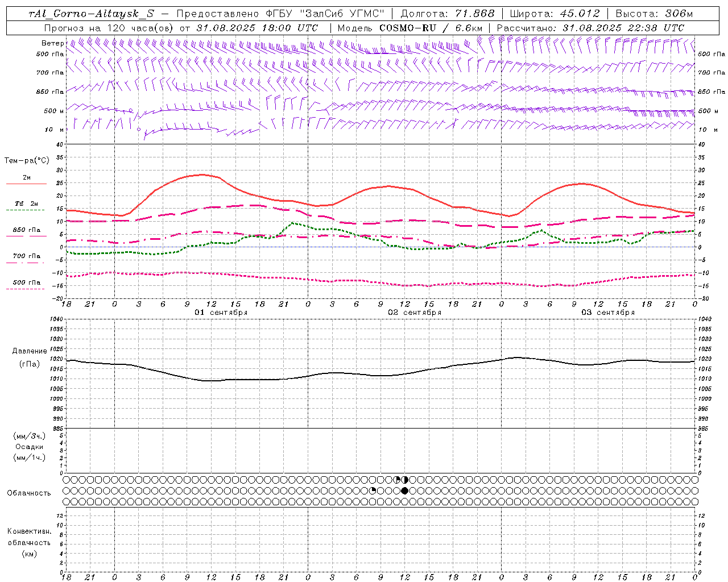
Task: Click the 10 м wind level label on the left
Action: pos(55,130)
